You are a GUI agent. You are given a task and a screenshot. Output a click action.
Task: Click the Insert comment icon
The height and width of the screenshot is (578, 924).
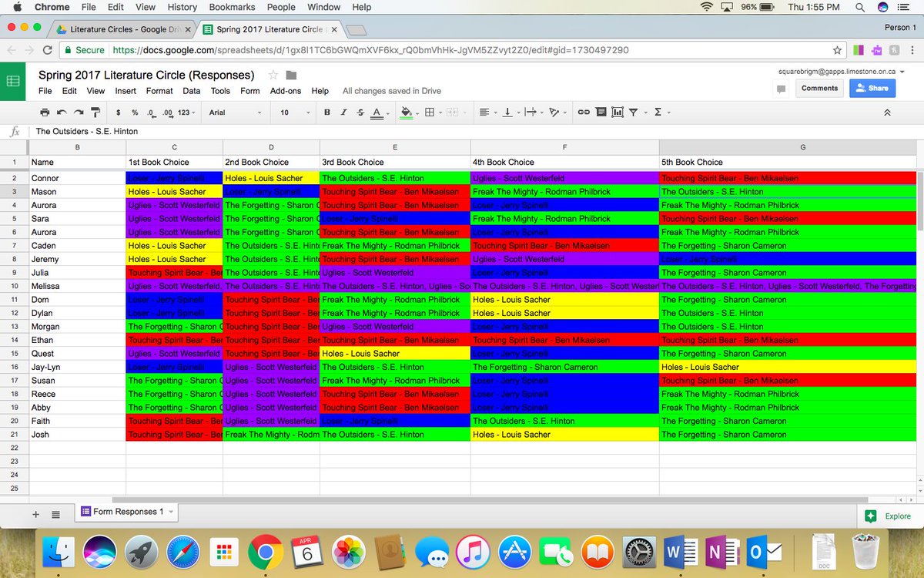601,113
